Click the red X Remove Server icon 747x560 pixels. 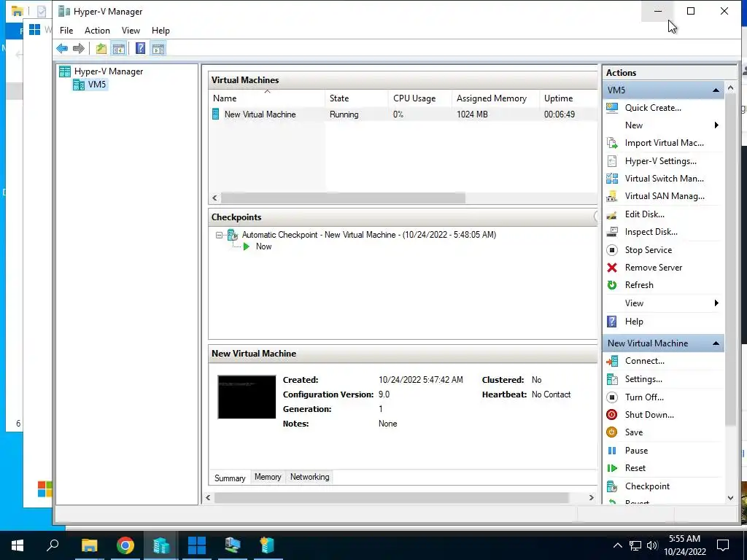pyautogui.click(x=612, y=268)
